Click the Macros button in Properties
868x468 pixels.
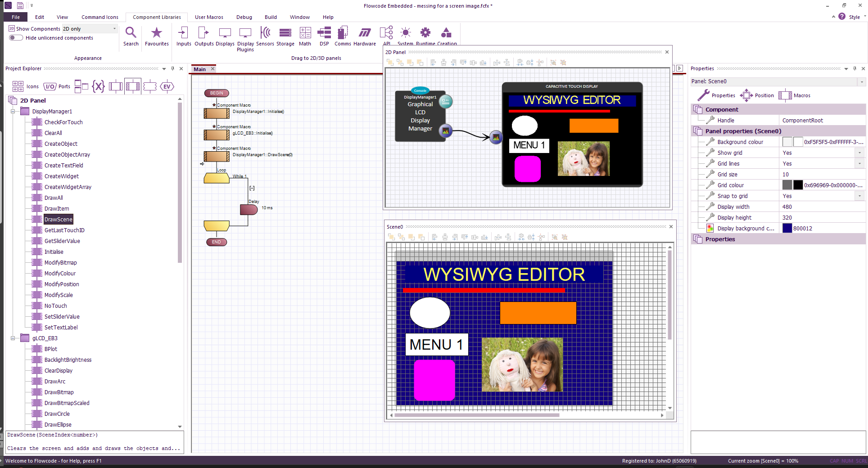(795, 95)
